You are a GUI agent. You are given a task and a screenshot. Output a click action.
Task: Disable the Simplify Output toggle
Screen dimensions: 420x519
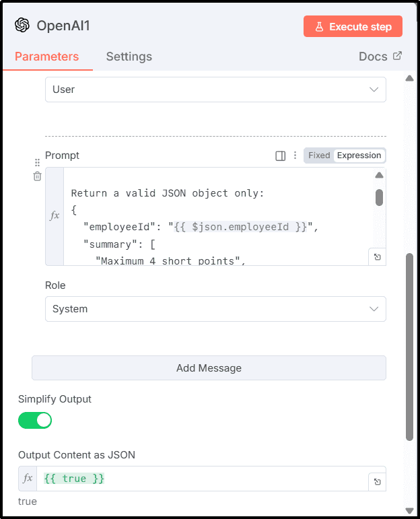coord(35,421)
